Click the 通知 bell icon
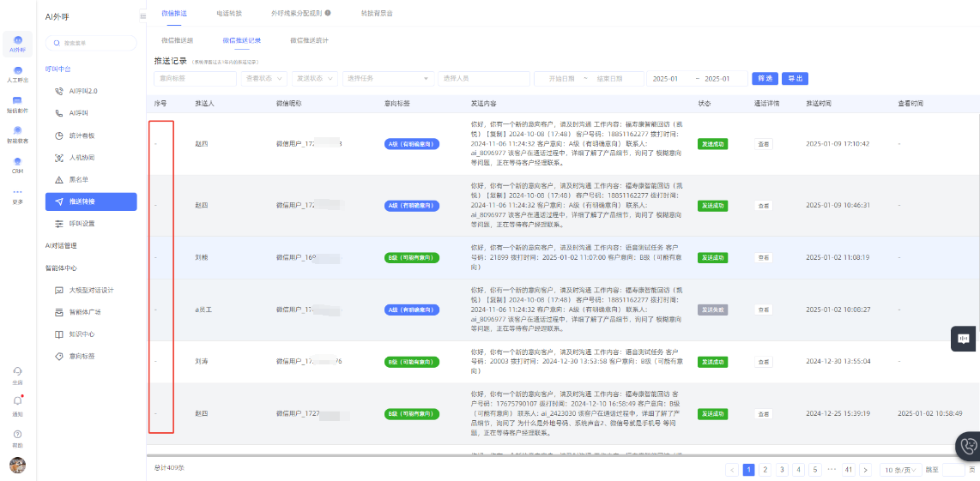 point(17,404)
